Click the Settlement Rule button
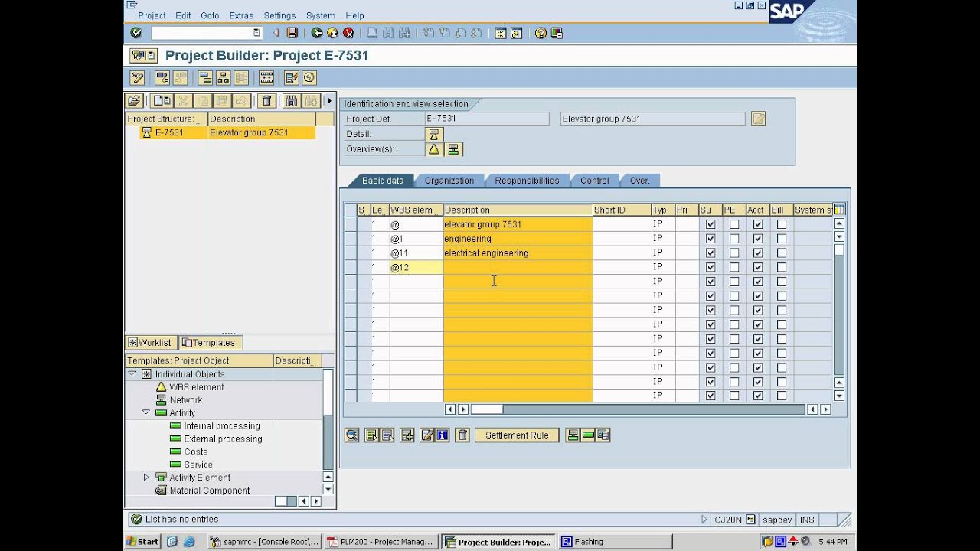The width and height of the screenshot is (980, 551). pos(517,435)
